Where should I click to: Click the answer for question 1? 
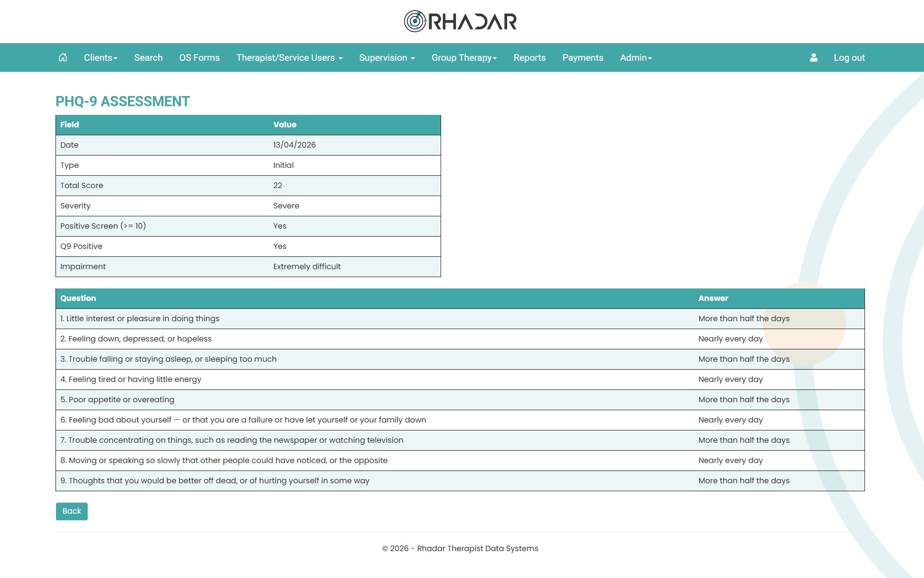point(744,319)
